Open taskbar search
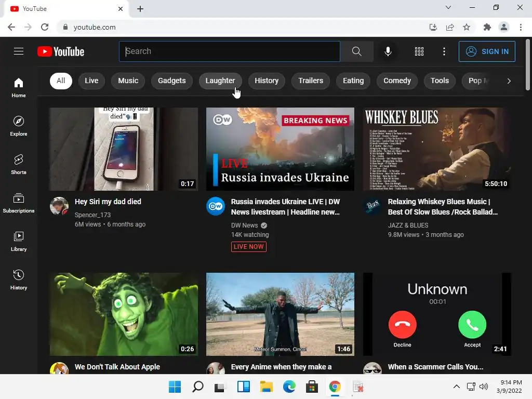The image size is (532, 399). [197, 387]
